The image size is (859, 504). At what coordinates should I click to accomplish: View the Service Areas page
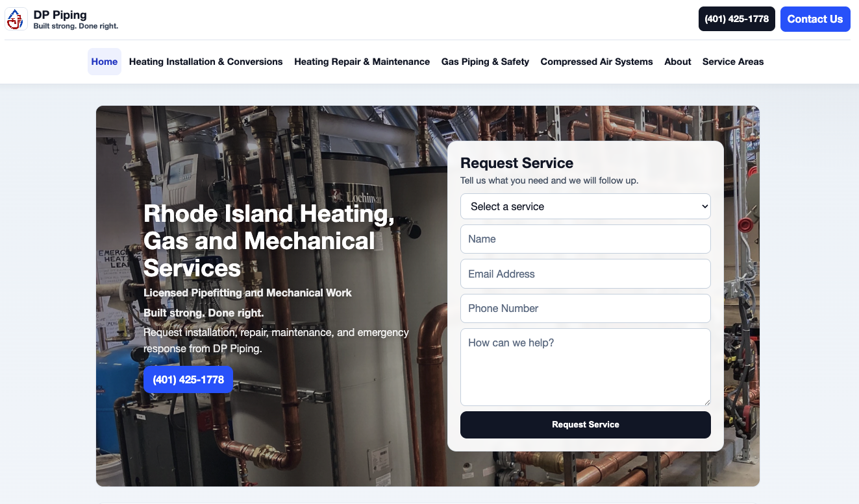[733, 62]
